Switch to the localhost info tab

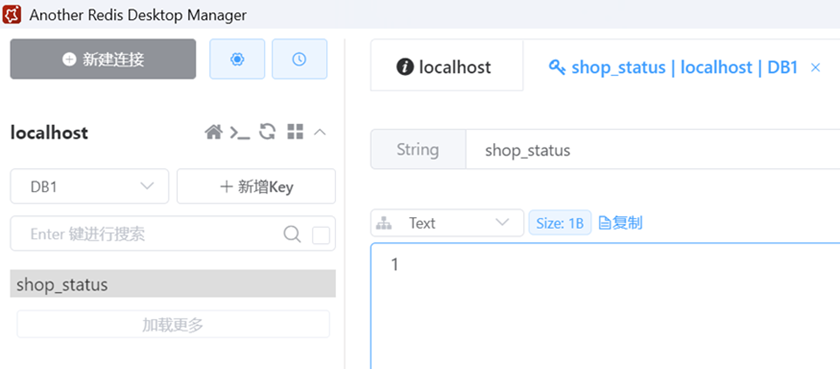(447, 65)
